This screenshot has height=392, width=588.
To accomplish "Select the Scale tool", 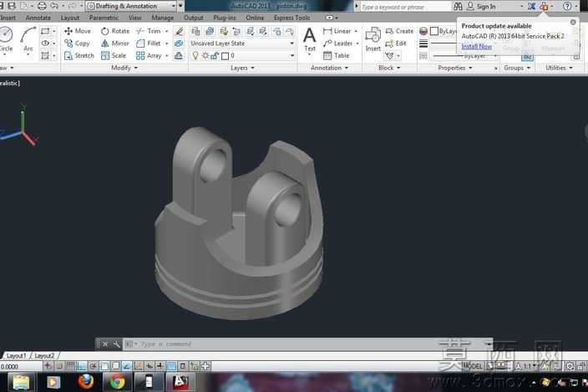I will (x=114, y=55).
